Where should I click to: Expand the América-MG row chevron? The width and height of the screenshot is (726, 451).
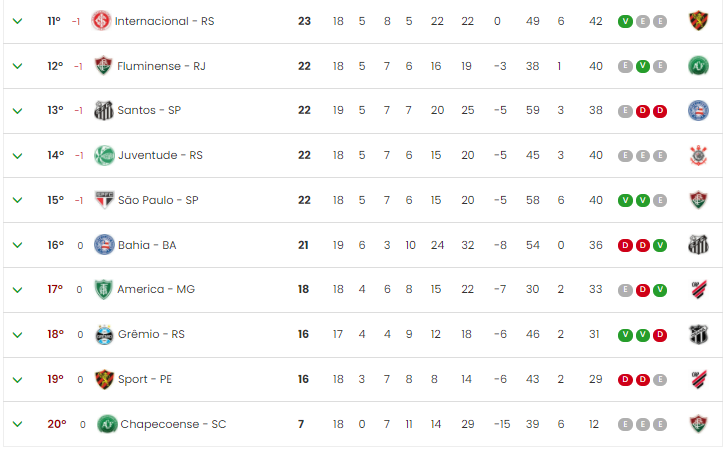pos(17,290)
